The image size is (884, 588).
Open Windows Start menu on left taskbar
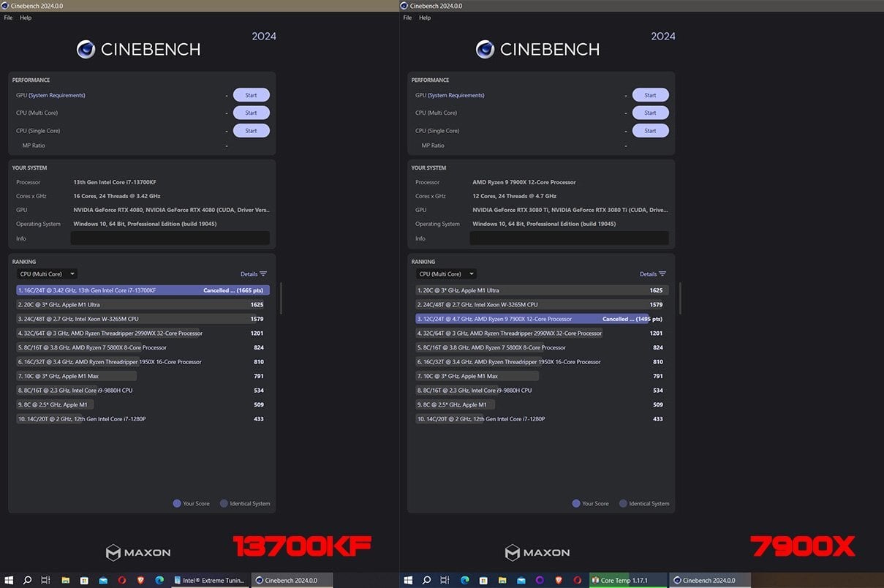(x=9, y=581)
